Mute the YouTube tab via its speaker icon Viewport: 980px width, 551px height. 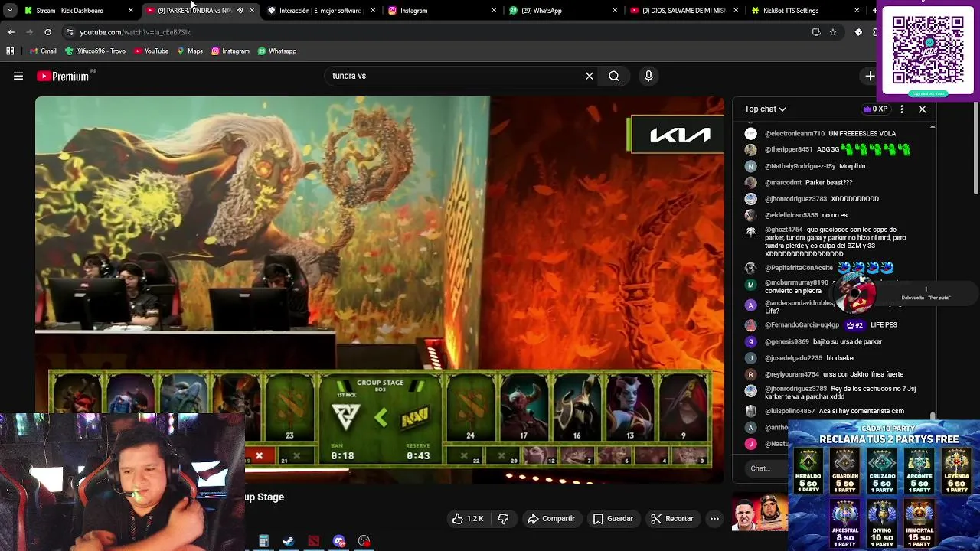click(x=240, y=11)
